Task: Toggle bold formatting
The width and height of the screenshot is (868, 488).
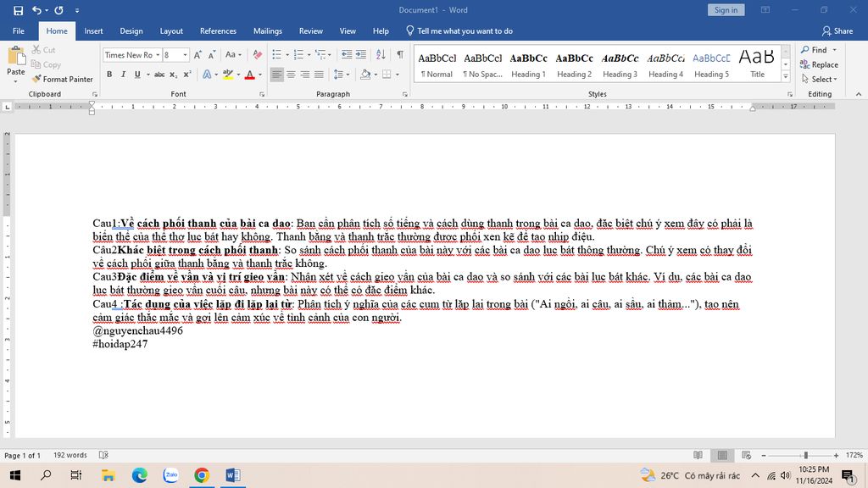Action: (x=109, y=75)
